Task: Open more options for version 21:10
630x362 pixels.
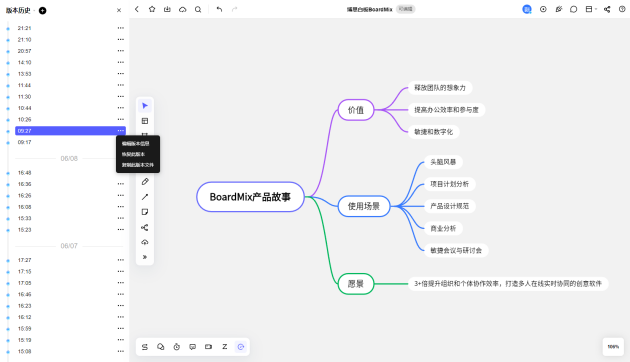Action: pyautogui.click(x=121, y=39)
